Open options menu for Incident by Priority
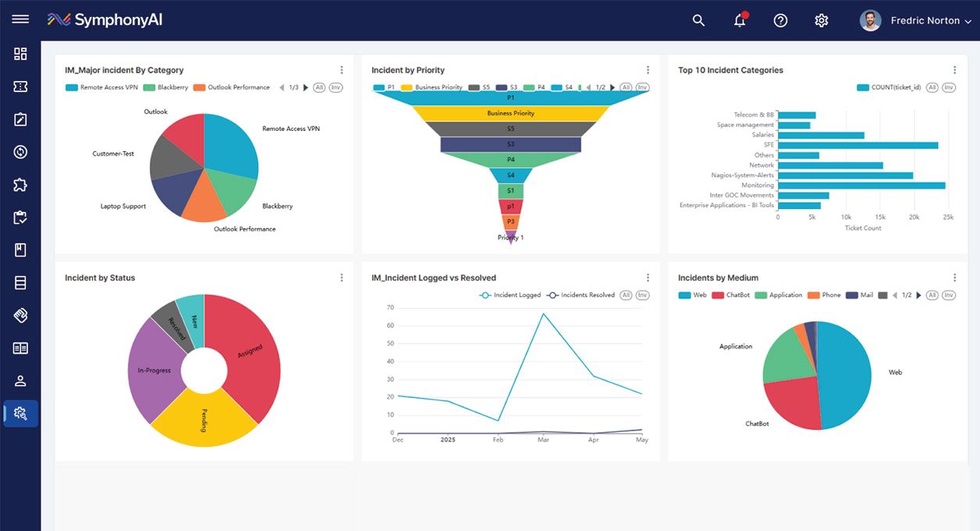This screenshot has height=531, width=980. coord(648,70)
